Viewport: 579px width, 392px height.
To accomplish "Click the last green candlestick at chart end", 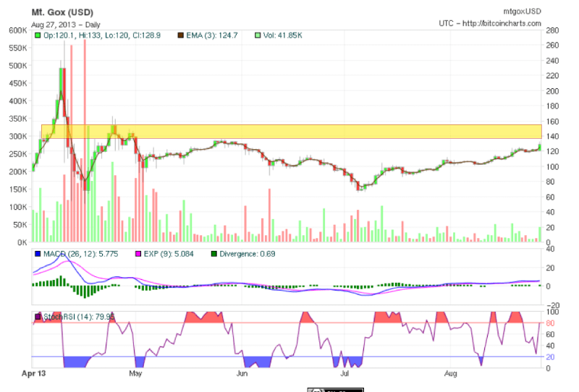I will [540, 148].
